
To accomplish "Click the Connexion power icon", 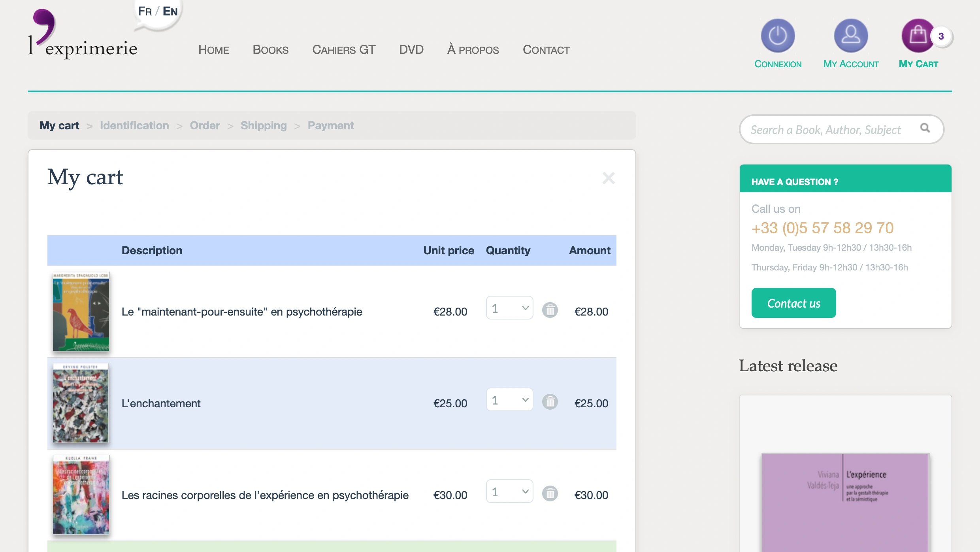I will click(778, 36).
